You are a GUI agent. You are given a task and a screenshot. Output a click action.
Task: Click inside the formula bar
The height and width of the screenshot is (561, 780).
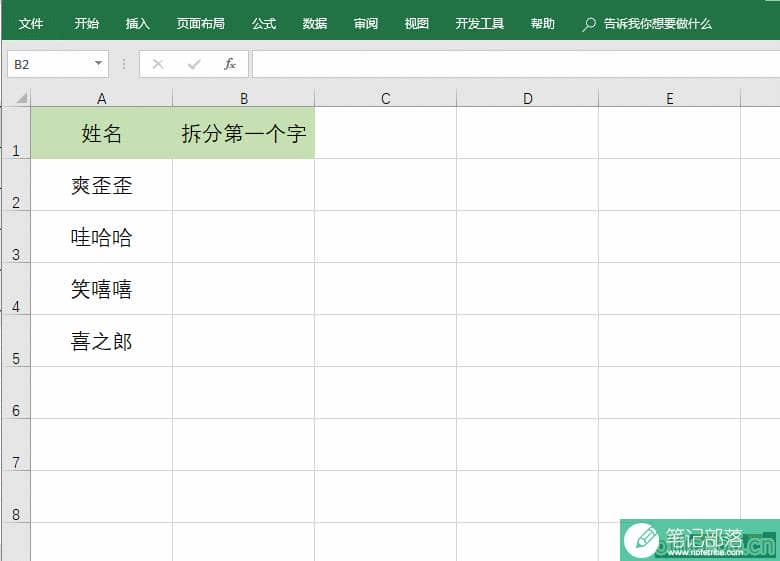coord(516,64)
